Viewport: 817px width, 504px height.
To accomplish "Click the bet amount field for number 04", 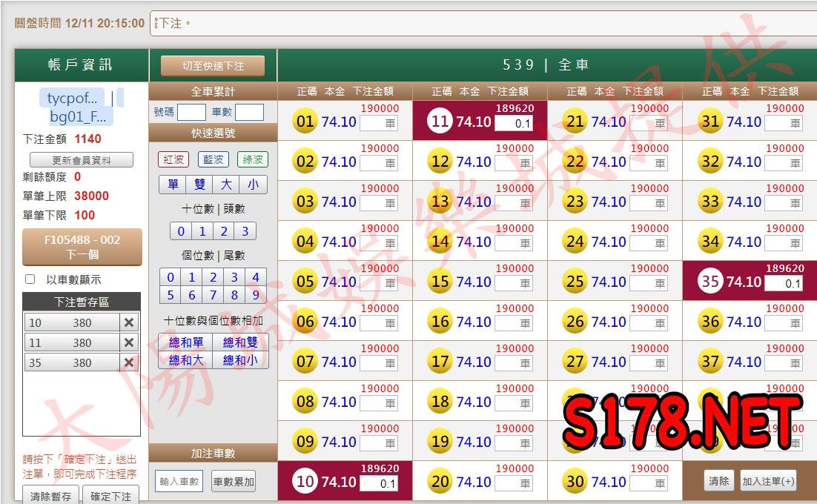I will click(379, 243).
